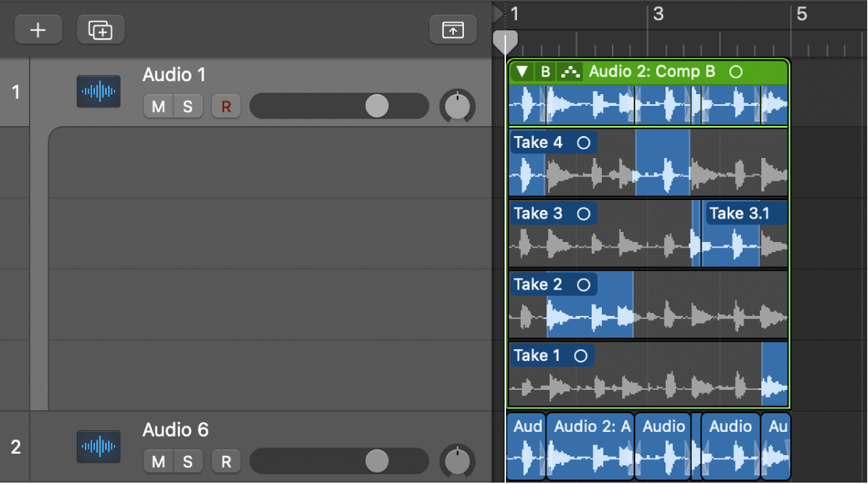Arm recording on Audio 1 with the R icon

[x=226, y=106]
